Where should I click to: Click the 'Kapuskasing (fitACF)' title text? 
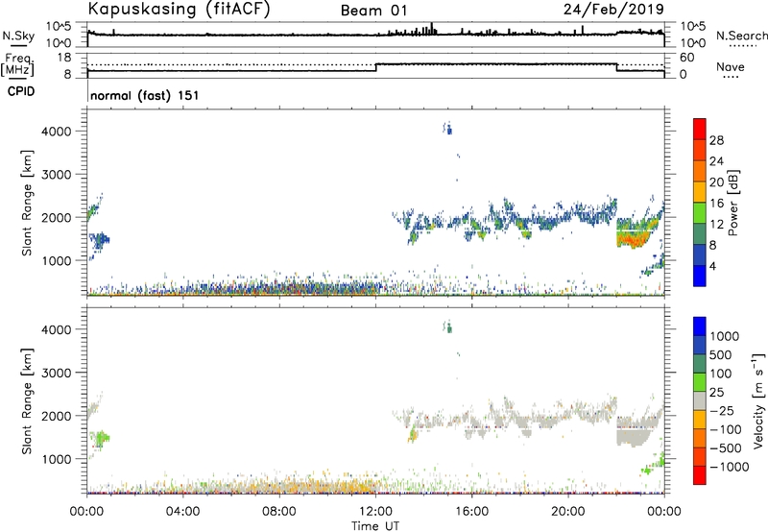[x=179, y=10]
